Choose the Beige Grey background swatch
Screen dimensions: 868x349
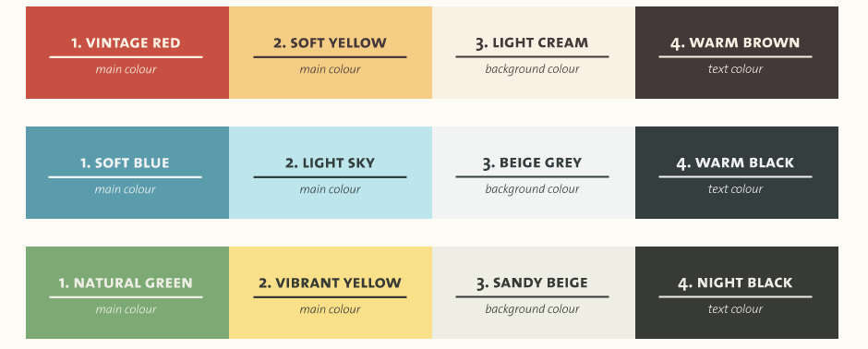tap(534, 173)
